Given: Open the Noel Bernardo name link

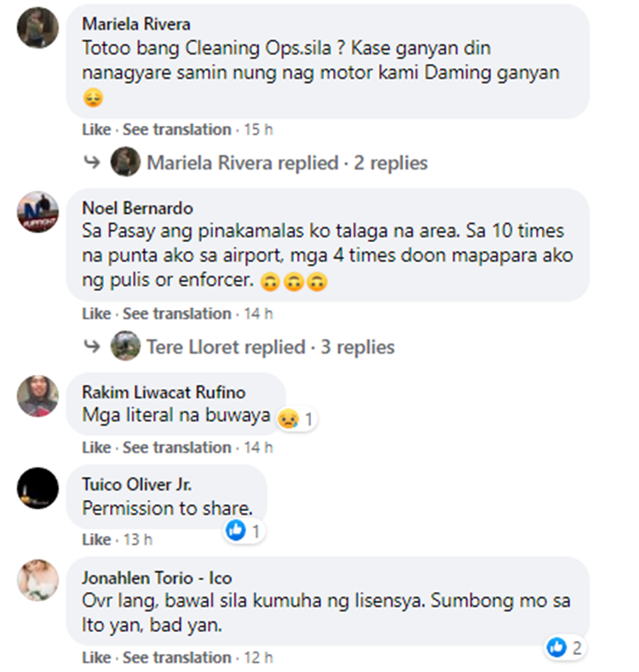Looking at the screenshot, I should pos(138,209).
